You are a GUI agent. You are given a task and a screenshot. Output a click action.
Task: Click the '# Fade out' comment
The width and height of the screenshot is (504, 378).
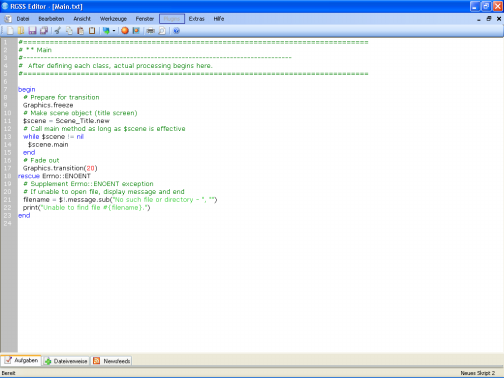tap(41, 160)
